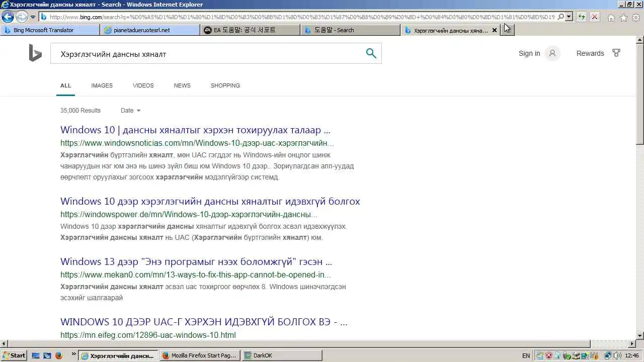Click the address bar URL field

point(302,17)
